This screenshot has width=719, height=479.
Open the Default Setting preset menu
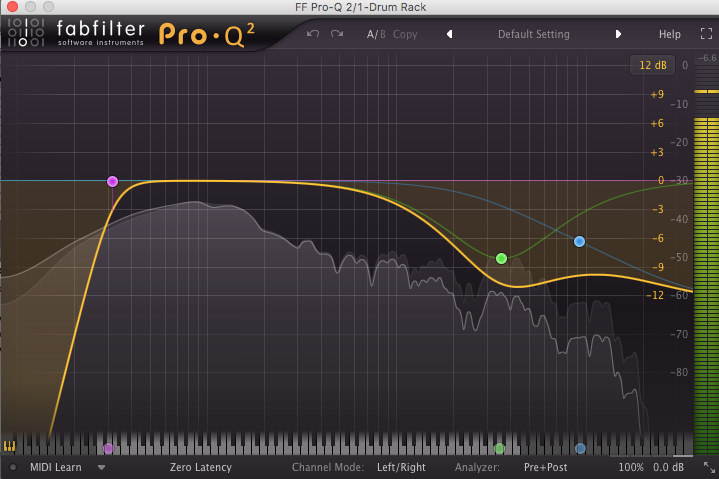pyautogui.click(x=534, y=34)
